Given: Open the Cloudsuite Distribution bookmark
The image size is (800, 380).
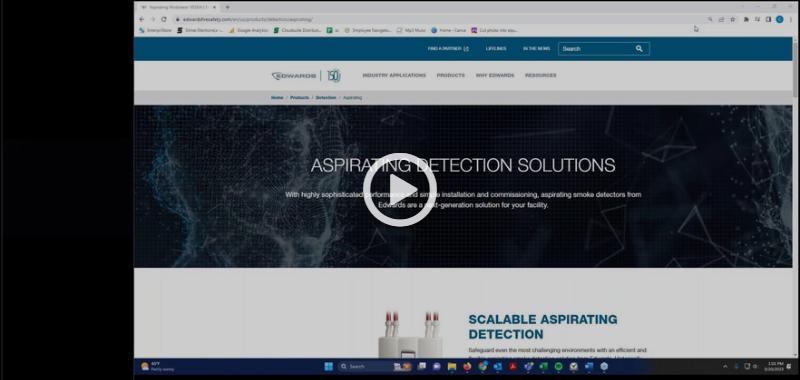Looking at the screenshot, I should tap(297, 31).
